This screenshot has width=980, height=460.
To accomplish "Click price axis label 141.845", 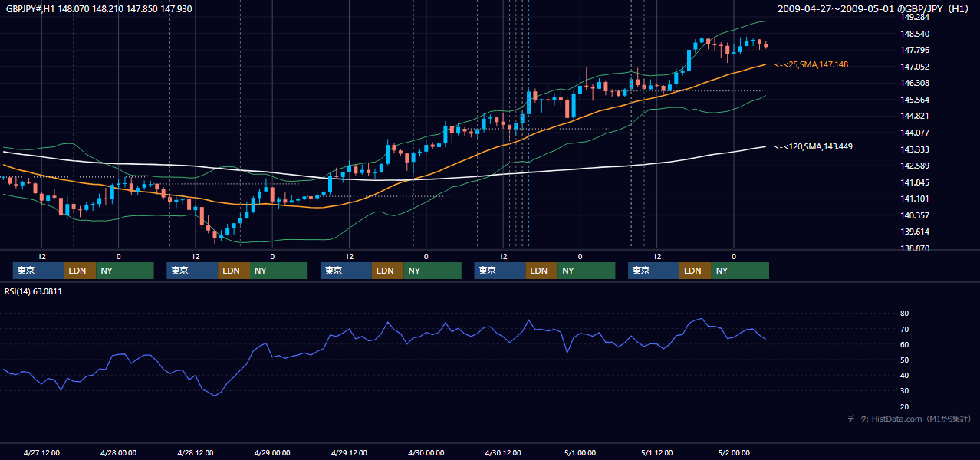I will point(915,182).
